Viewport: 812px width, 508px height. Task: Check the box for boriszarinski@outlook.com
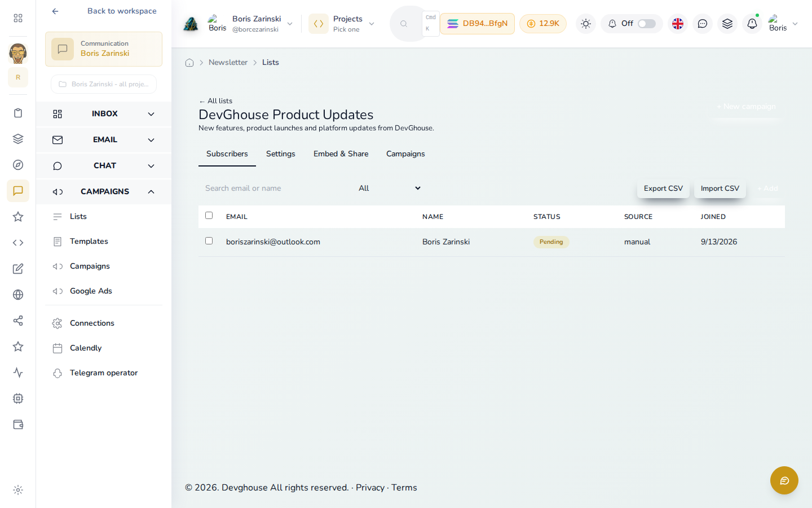coord(209,241)
